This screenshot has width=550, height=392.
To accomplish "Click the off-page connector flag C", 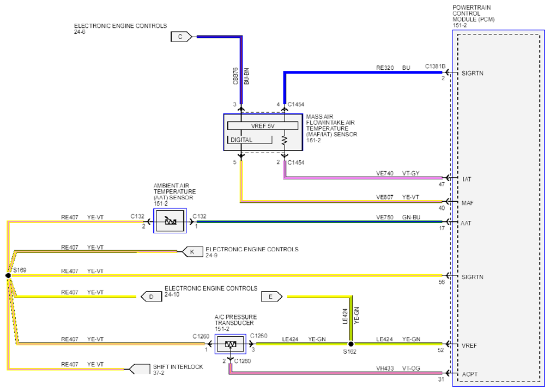I will [181, 37].
